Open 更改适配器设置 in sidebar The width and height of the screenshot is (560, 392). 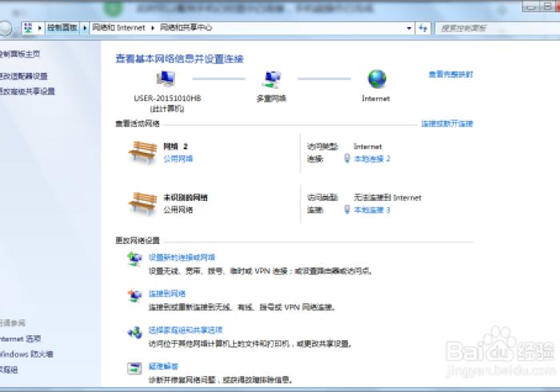tap(23, 76)
